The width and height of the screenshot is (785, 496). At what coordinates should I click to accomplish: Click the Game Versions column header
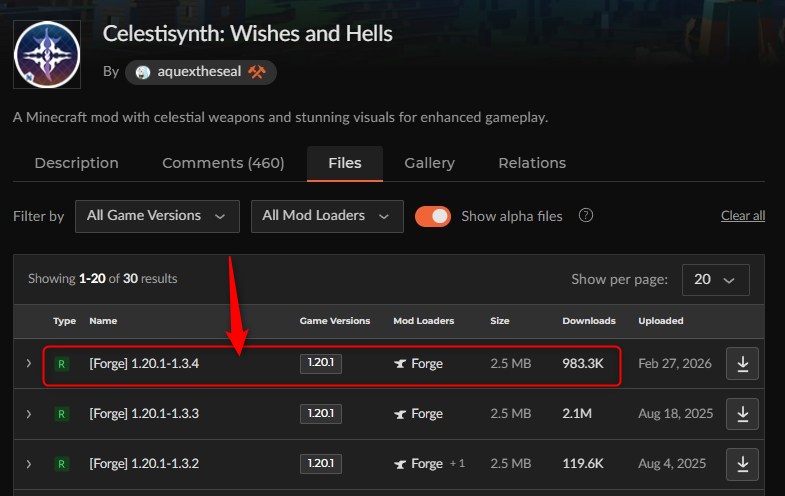(x=335, y=321)
